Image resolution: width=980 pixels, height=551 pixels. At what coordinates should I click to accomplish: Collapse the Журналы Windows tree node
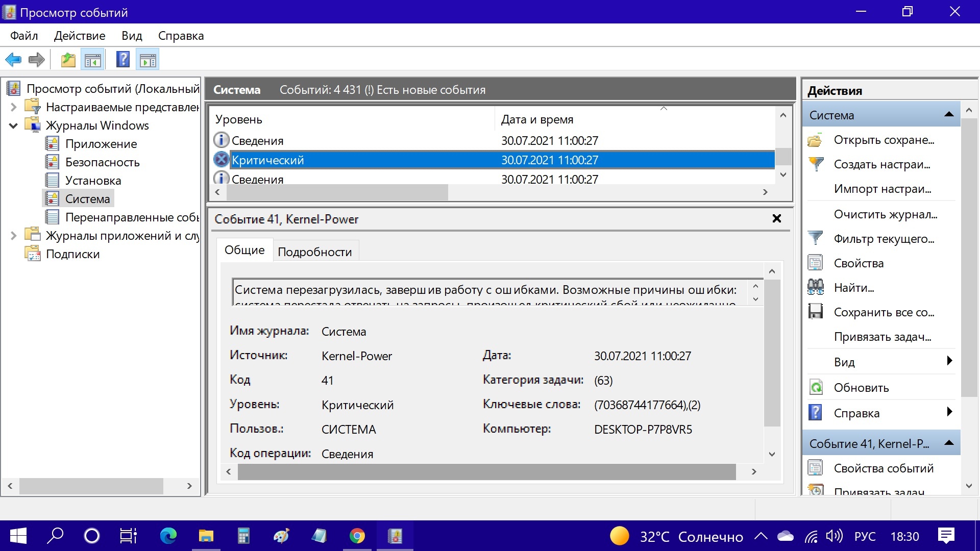(x=14, y=126)
